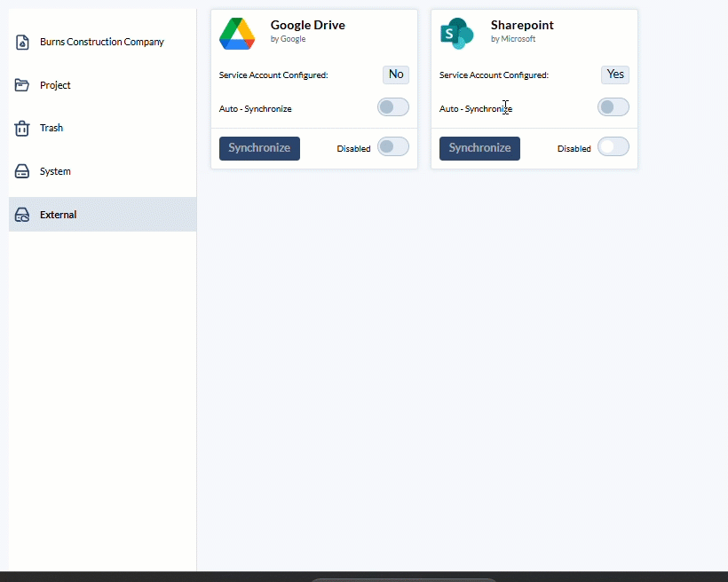Click the Project folder icon

[x=22, y=85]
